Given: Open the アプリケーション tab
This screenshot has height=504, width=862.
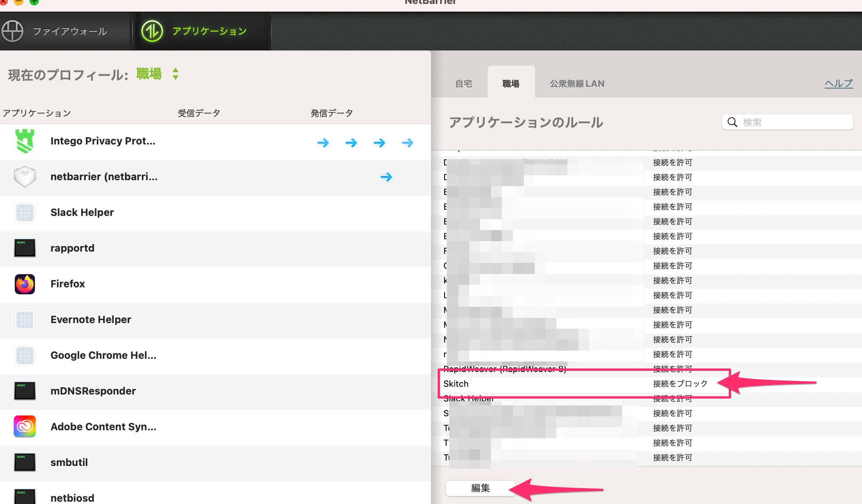Looking at the screenshot, I should pos(203,31).
